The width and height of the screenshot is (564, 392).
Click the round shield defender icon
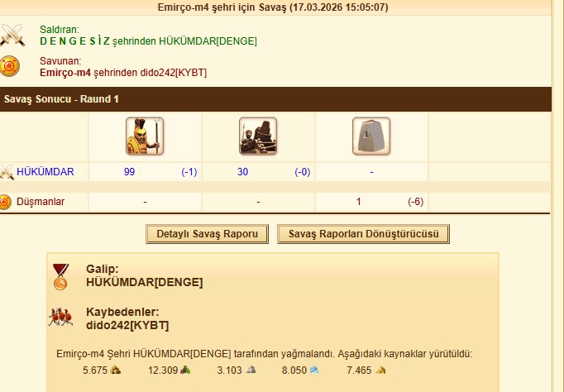point(10,66)
